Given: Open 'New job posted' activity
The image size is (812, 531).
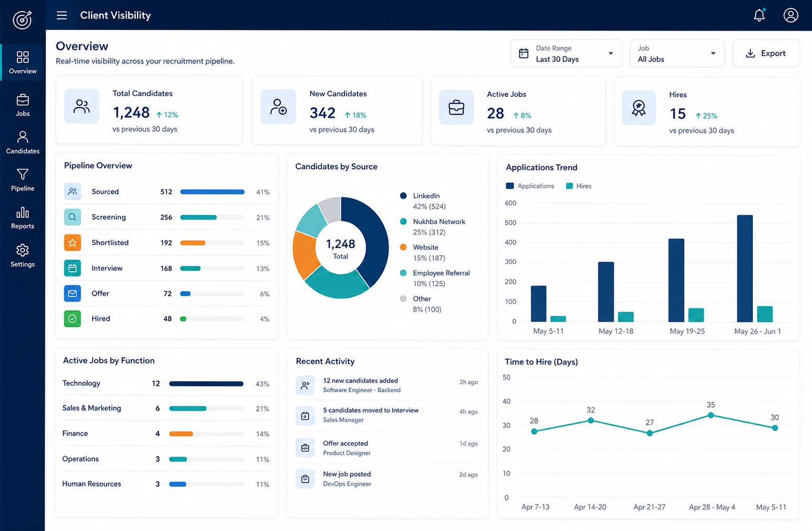Looking at the screenshot, I should [x=387, y=479].
